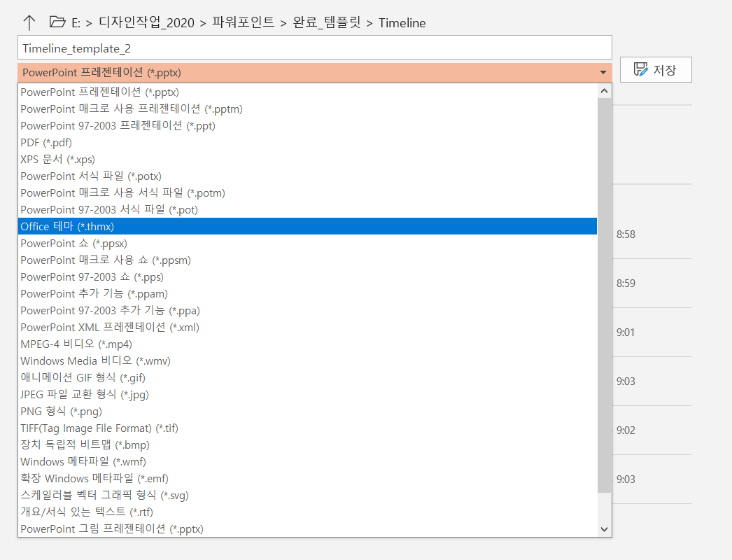The width and height of the screenshot is (732, 560).
Task: Choose MPEG-4 비디오 (*.mp4) format
Action: pos(307,344)
